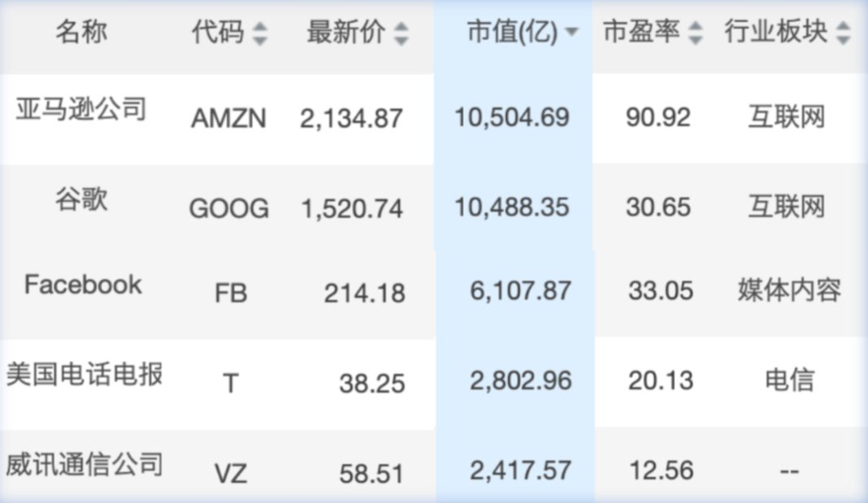
Task: Open 美国电话电报 stock details
Action: (84, 375)
